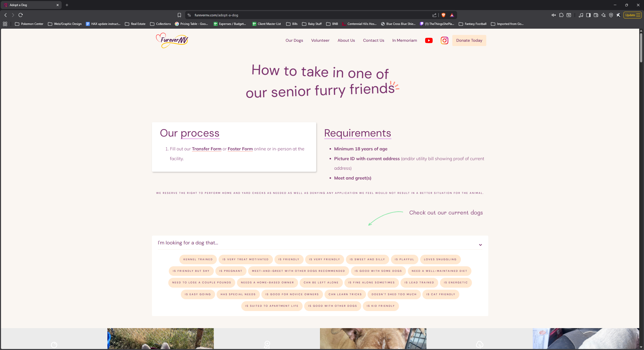This screenshot has width=644, height=350.
Task: Open the Foster Form link
Action: point(240,149)
